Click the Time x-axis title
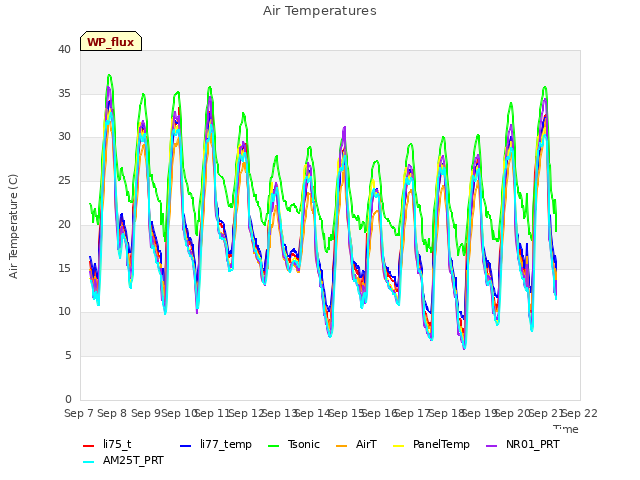The height and width of the screenshot is (480, 640). point(566,429)
